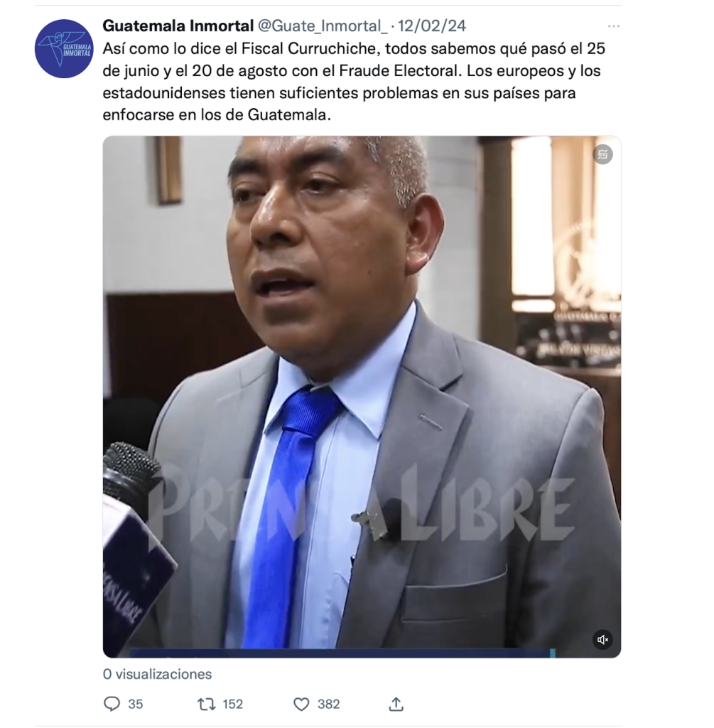714x728 pixels.
Task: Retweet using the arrows icon
Action: click(207, 705)
